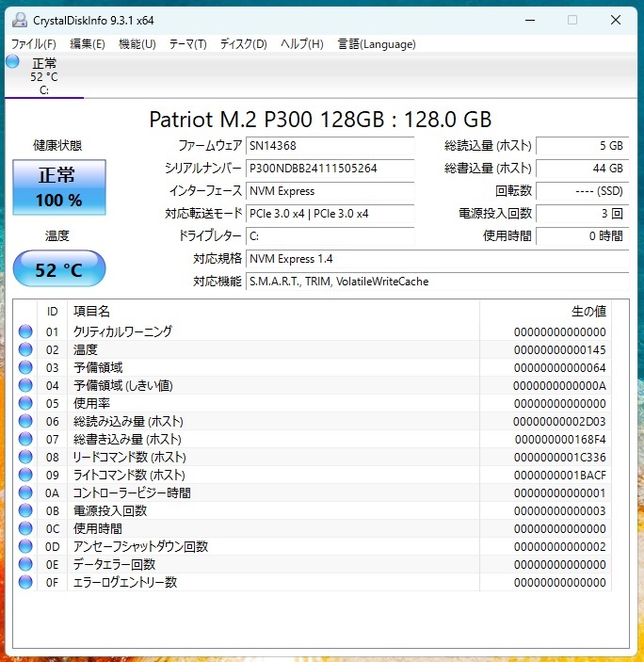This screenshot has width=644, height=662.
Task: Click the transfer mode field PCIe 3.0 x4
Action: coord(330,214)
